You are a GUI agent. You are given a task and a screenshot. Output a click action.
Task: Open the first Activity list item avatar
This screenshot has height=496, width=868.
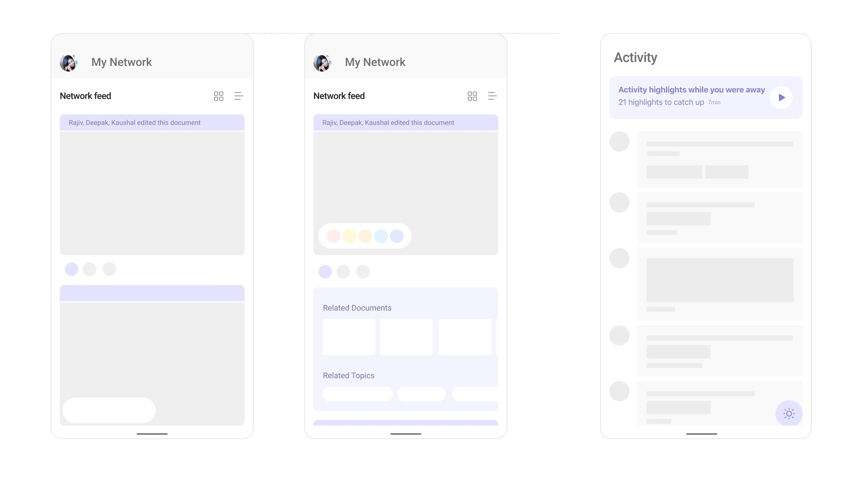pyautogui.click(x=619, y=141)
